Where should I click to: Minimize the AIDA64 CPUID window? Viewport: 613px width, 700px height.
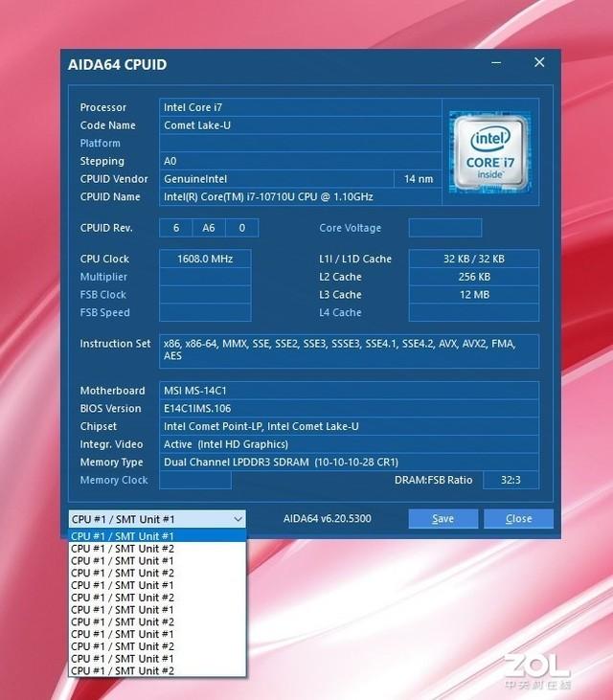pyautogui.click(x=496, y=63)
